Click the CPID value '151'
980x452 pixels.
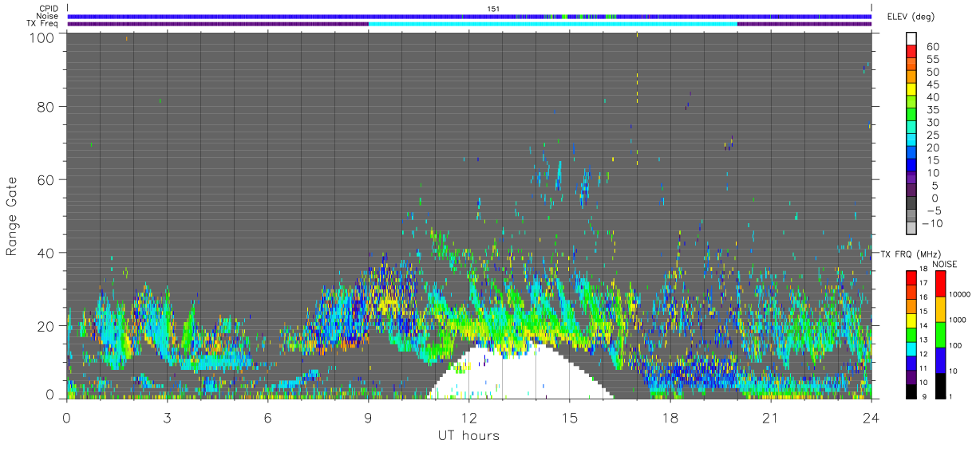pos(493,9)
